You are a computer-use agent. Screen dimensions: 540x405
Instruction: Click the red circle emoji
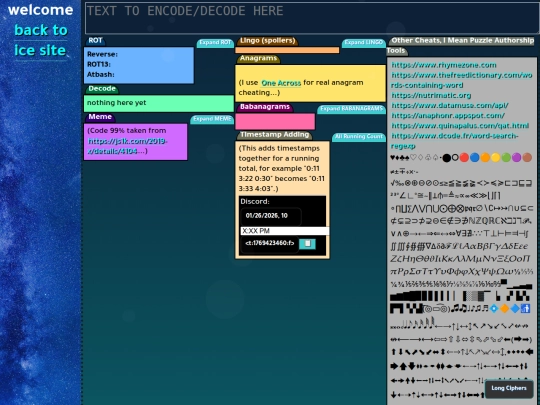tap(464, 157)
